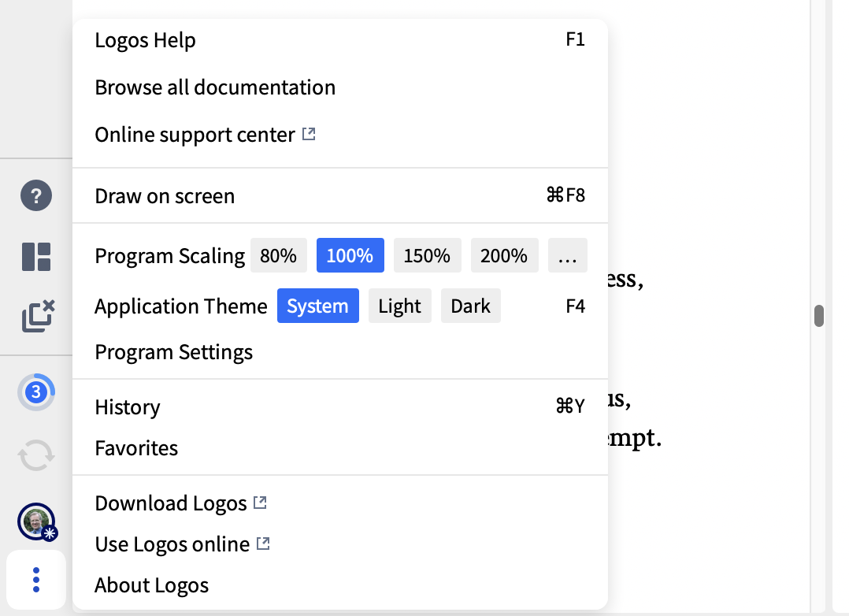The height and width of the screenshot is (616, 849).
Task: Expand more program scaling options (…)
Action: [567, 256]
